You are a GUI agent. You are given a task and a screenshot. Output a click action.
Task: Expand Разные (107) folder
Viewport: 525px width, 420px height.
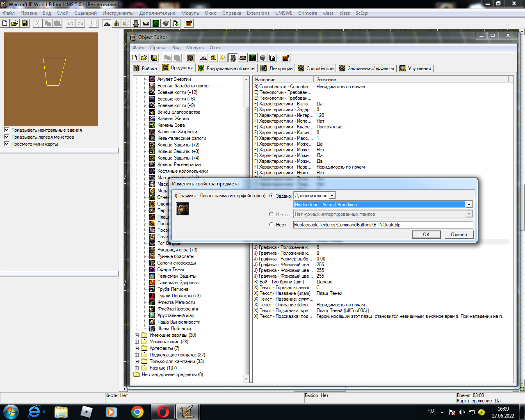(x=137, y=368)
